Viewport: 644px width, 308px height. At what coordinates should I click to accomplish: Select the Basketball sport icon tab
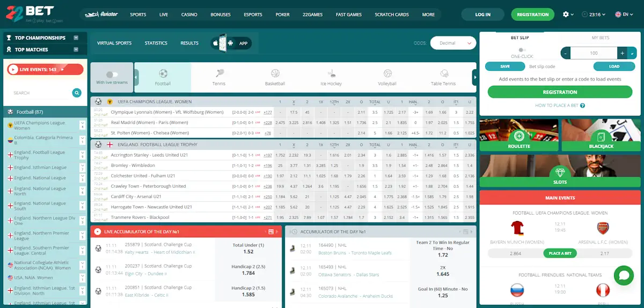tap(275, 78)
